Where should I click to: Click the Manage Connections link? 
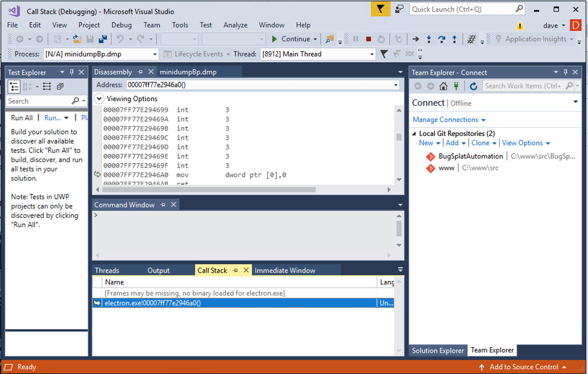click(445, 120)
